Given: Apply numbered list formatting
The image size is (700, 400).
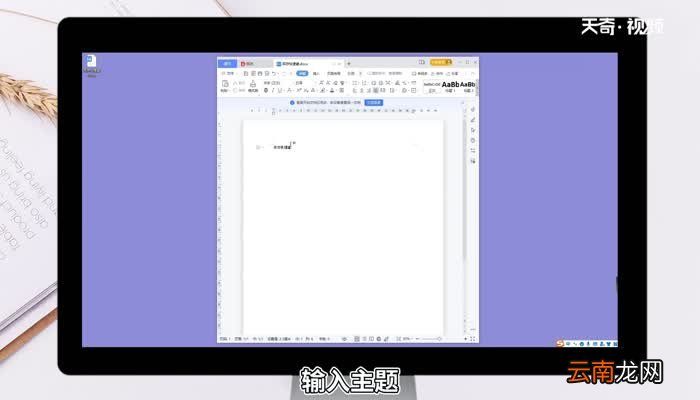Looking at the screenshot, I should [364, 83].
